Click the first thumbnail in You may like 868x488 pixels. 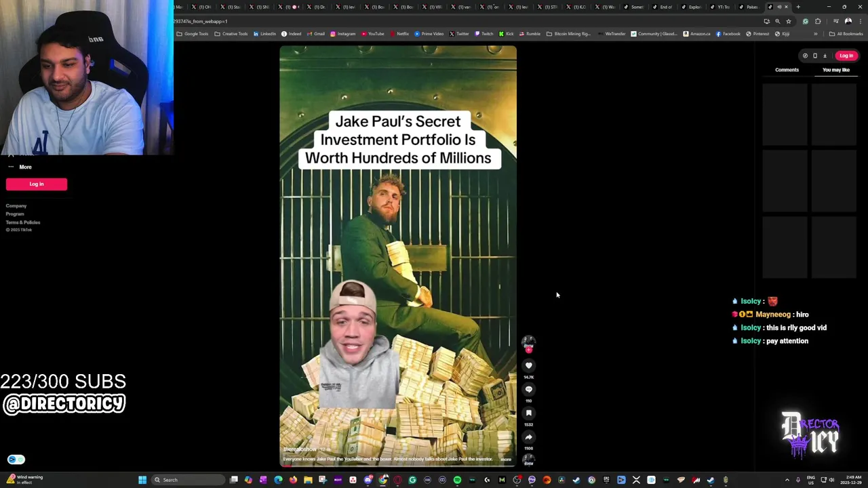click(785, 114)
